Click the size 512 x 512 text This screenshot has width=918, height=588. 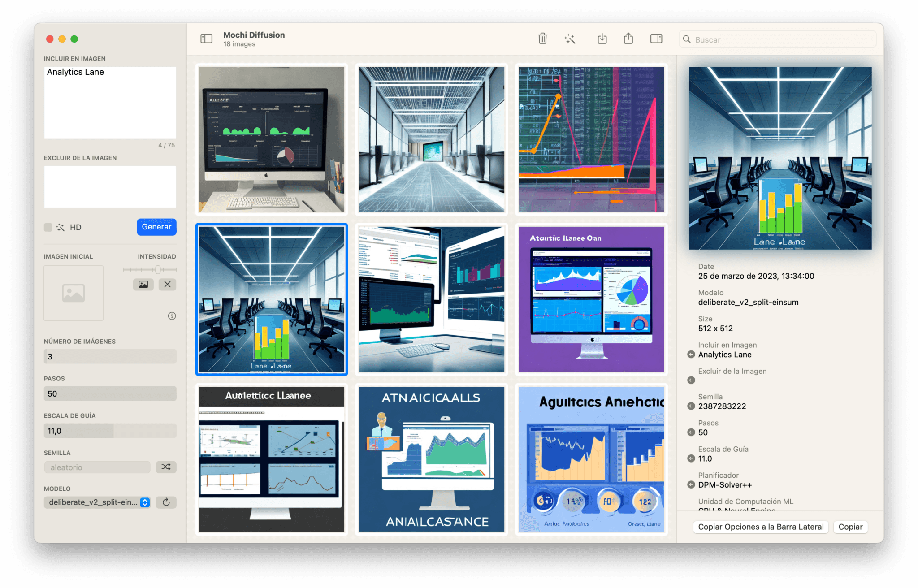715,328
